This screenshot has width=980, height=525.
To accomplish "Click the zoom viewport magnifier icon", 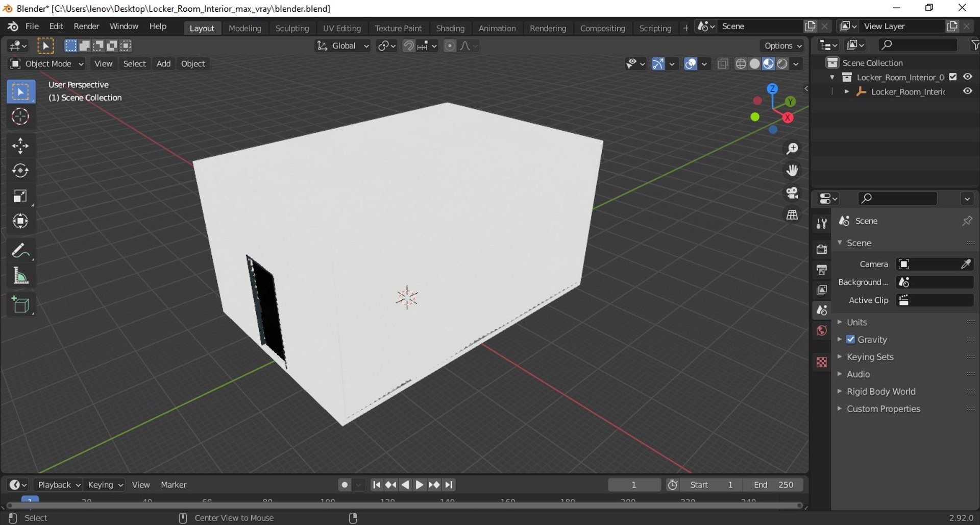I will coord(792,149).
